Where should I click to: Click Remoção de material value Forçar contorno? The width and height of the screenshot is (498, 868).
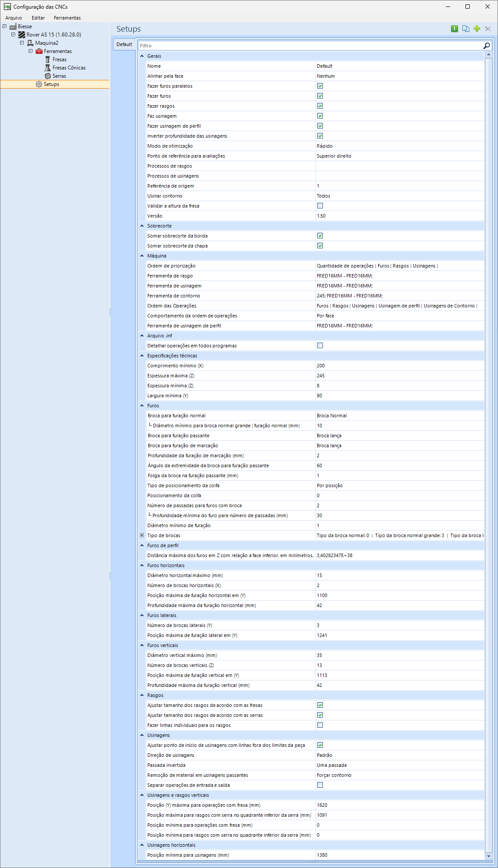pyautogui.click(x=334, y=775)
